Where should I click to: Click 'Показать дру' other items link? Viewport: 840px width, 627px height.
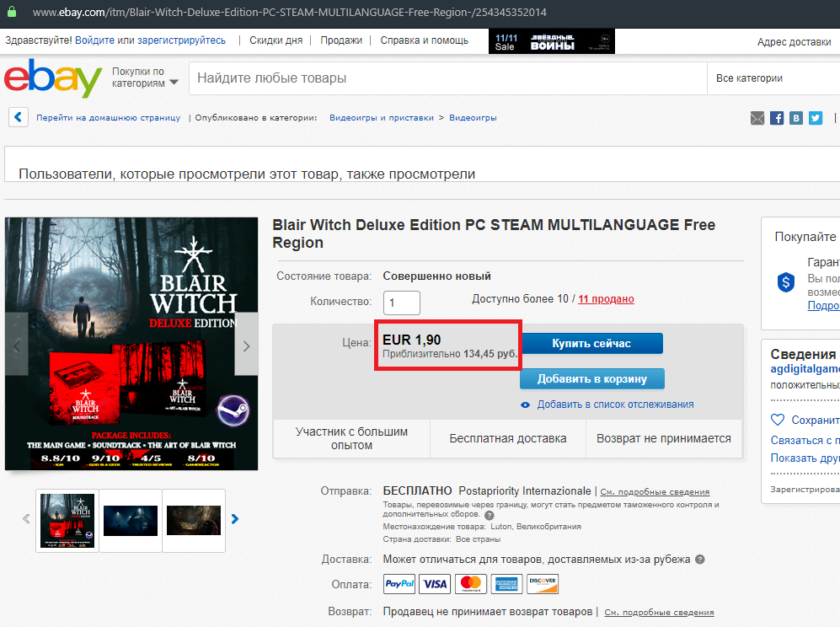(805, 458)
